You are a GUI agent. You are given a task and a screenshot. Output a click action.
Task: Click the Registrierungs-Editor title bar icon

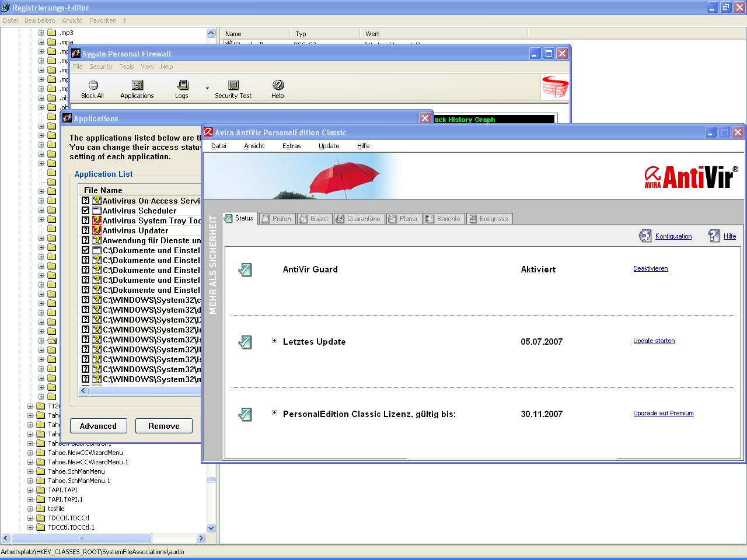click(x=6, y=8)
